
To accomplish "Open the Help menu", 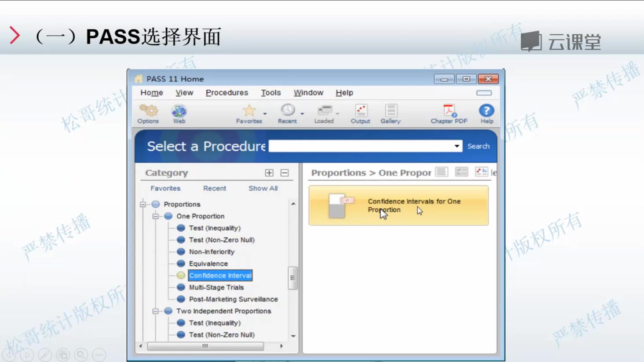I will 344,93.
